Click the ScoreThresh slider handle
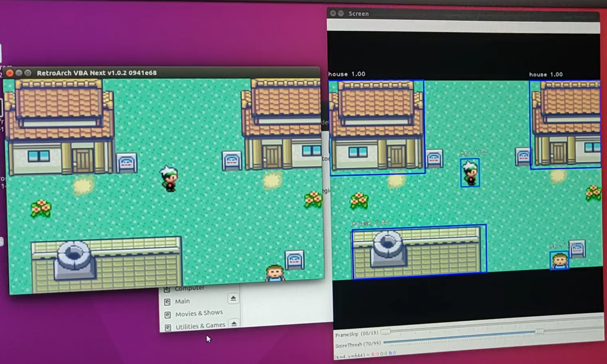Screen dimensions: 607x364 [539, 331]
